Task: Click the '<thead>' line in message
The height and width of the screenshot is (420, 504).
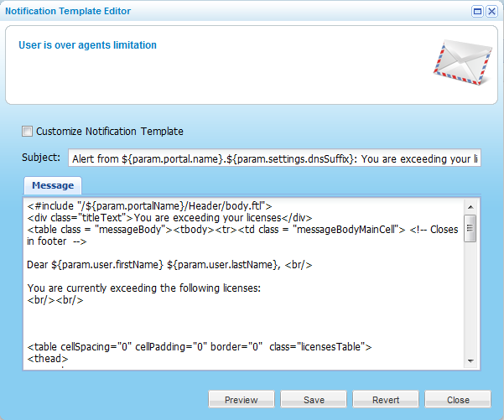Action: click(x=48, y=359)
